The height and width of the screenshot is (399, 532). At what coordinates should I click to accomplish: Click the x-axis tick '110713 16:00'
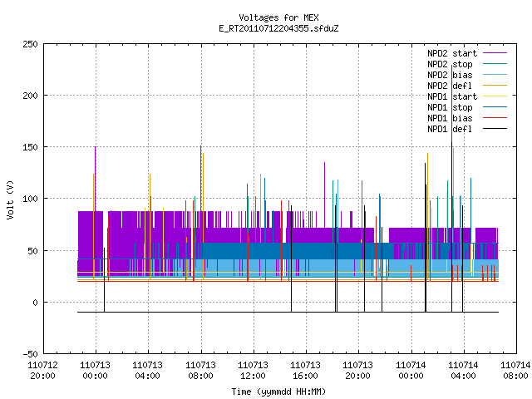(306, 371)
